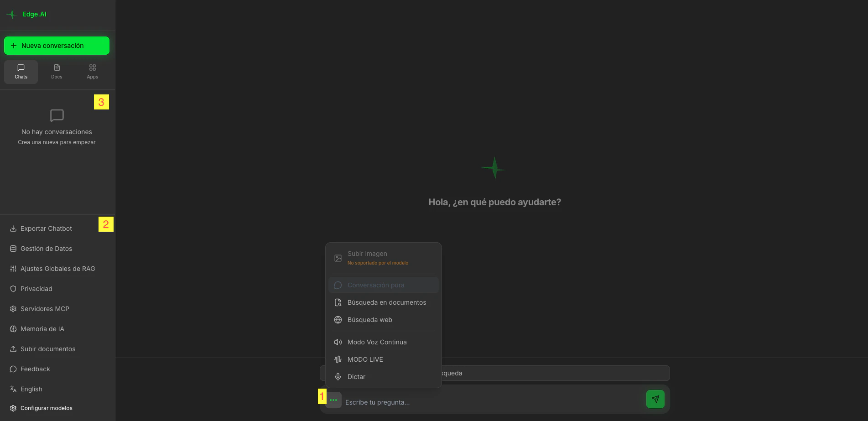Click the Gestión de Datos database icon
The width and height of the screenshot is (868, 421).
point(13,249)
